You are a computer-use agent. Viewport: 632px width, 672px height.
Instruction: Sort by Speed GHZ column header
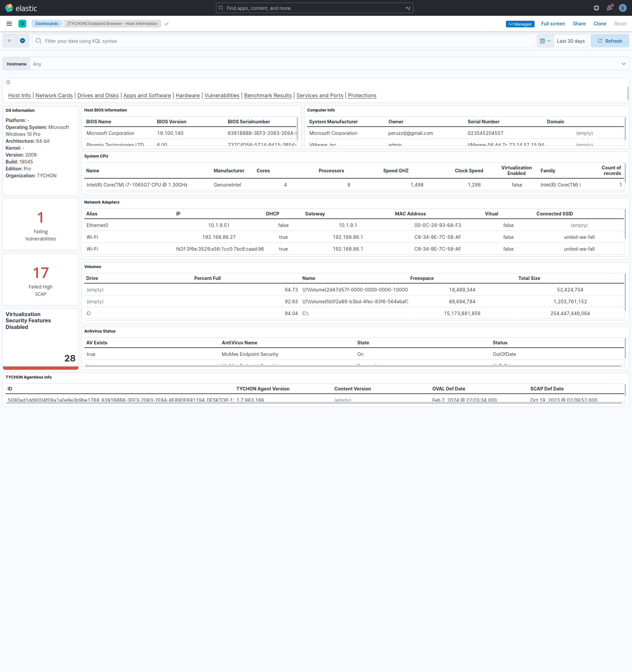coord(396,171)
